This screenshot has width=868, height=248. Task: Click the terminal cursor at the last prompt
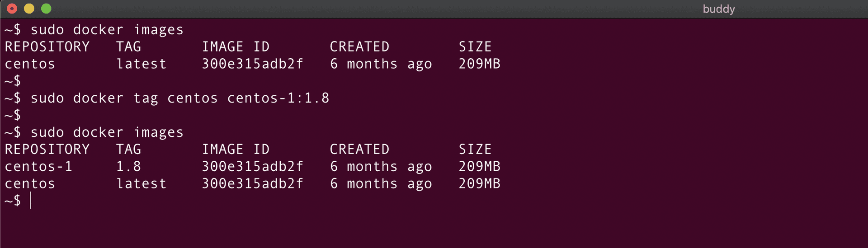[31, 201]
